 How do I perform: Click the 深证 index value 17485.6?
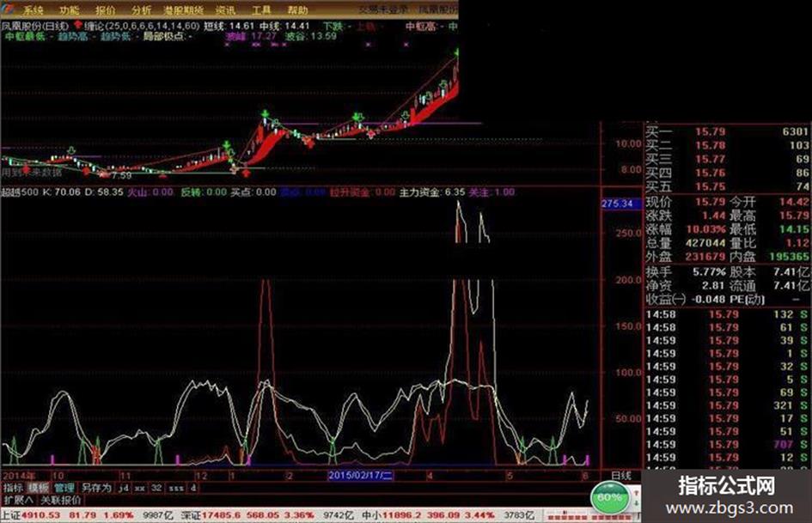[221, 515]
